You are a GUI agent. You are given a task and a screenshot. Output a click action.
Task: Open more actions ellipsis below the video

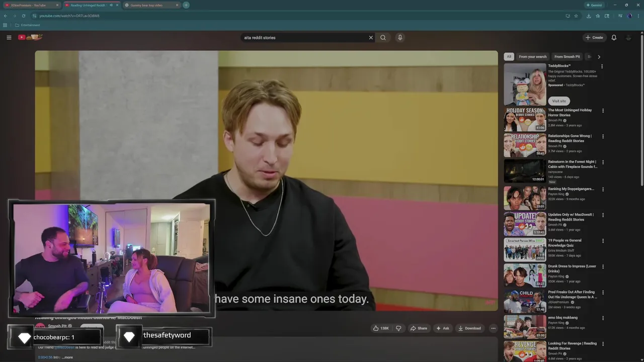point(493,328)
